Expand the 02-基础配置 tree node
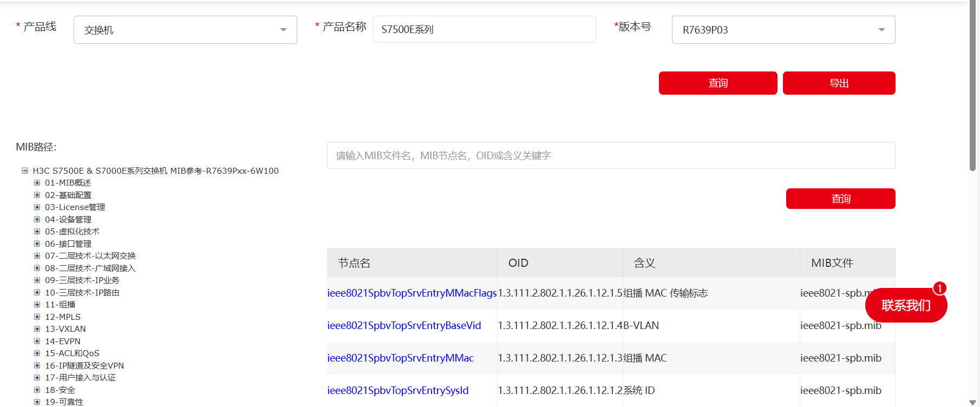Screen dimensions: 980x407 tap(37, 195)
